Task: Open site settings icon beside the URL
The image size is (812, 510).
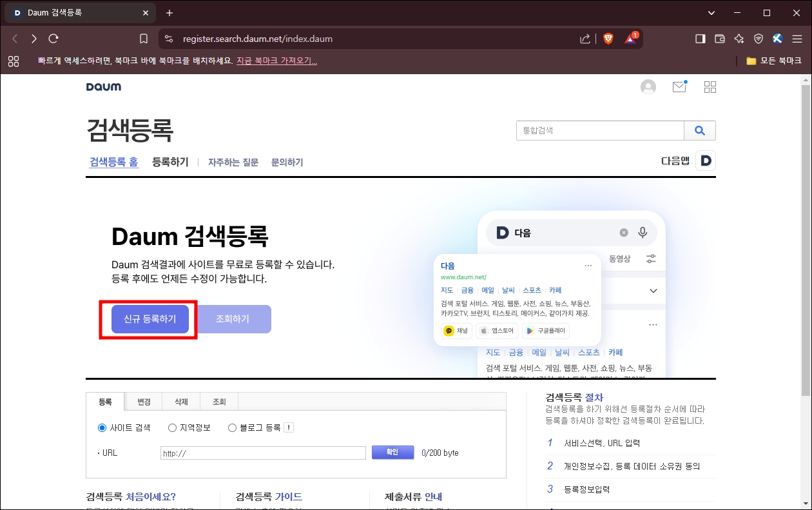Action: [x=169, y=39]
